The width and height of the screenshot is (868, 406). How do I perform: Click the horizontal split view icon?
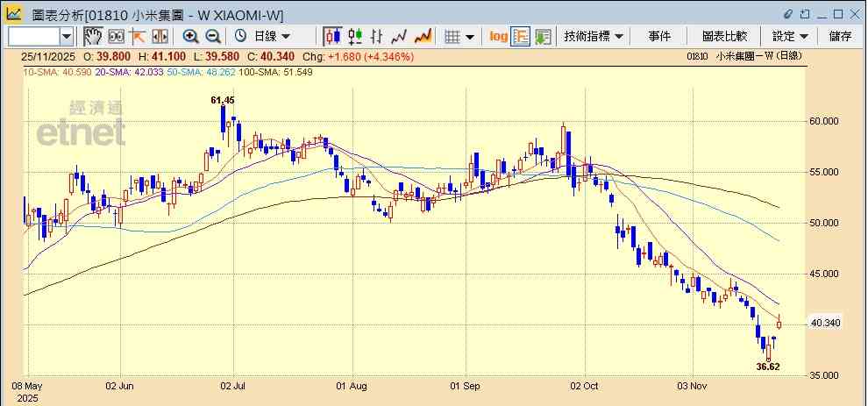tap(160, 36)
